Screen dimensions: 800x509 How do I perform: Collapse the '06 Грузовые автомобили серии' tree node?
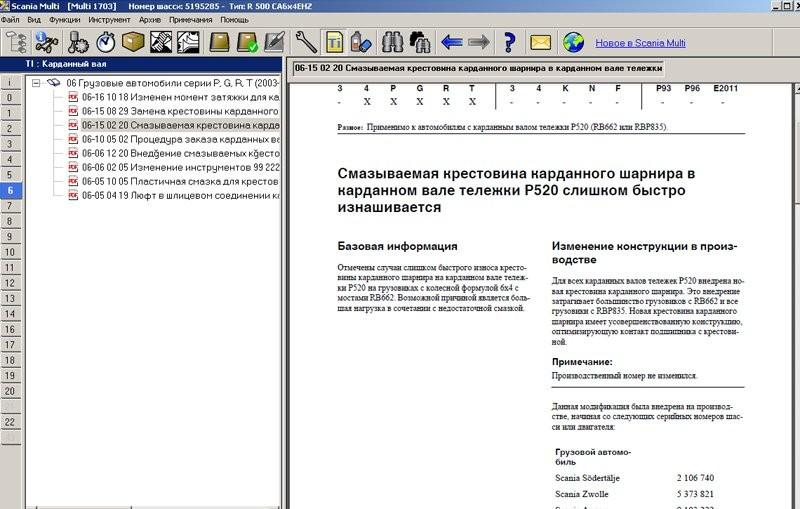pyautogui.click(x=36, y=83)
